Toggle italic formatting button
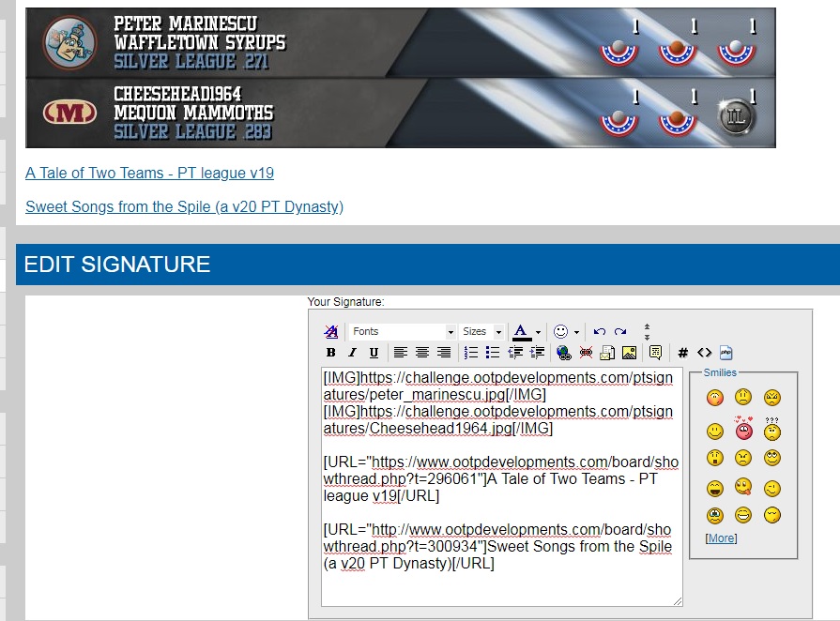The width and height of the screenshot is (840, 621). [x=352, y=353]
